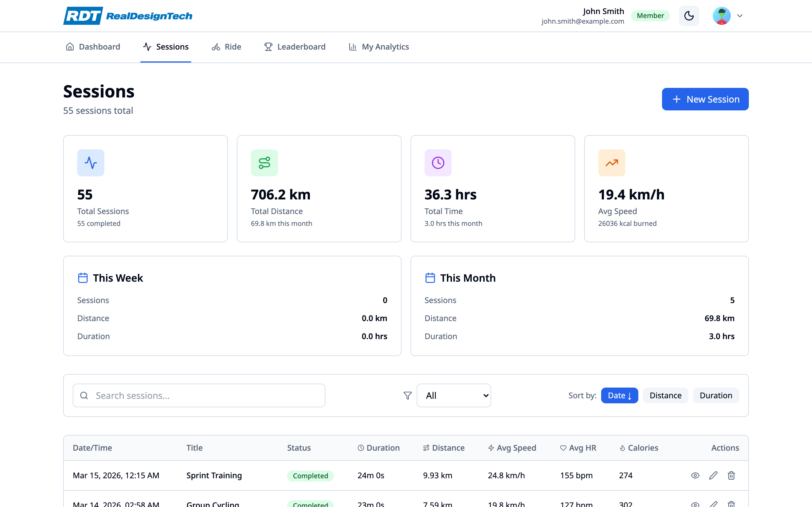Open the Dashboard home icon

pos(70,47)
